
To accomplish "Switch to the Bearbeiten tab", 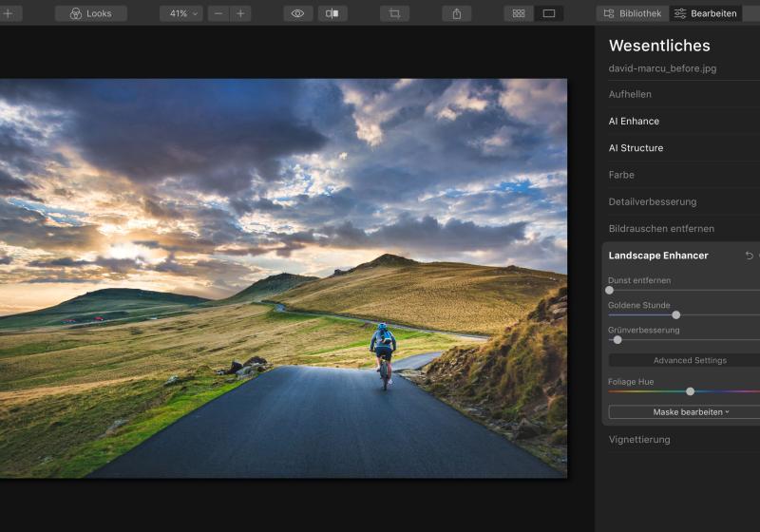I will point(706,13).
